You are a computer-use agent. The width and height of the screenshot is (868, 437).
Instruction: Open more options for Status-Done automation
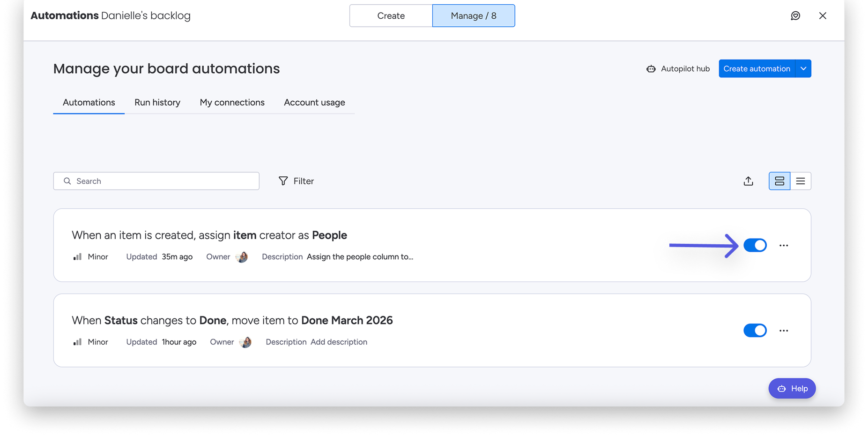pyautogui.click(x=784, y=331)
